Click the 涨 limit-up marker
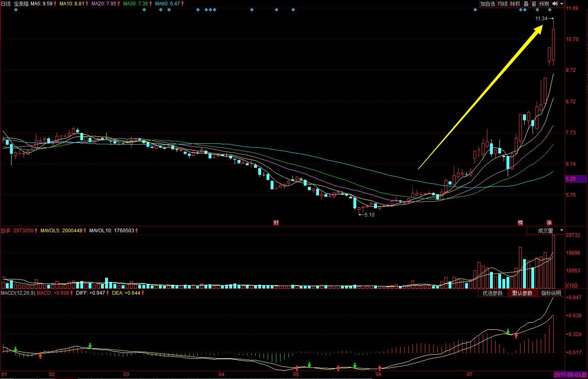 (549, 223)
